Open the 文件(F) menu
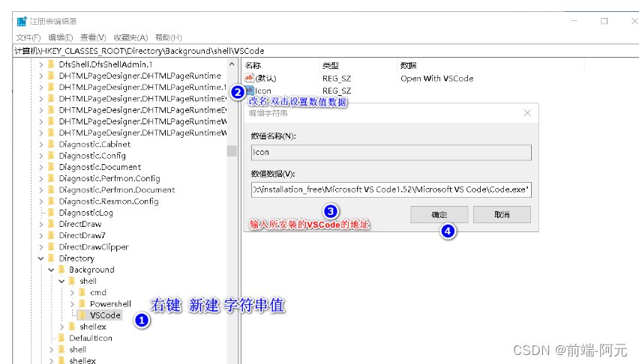639x364 pixels. click(28, 37)
